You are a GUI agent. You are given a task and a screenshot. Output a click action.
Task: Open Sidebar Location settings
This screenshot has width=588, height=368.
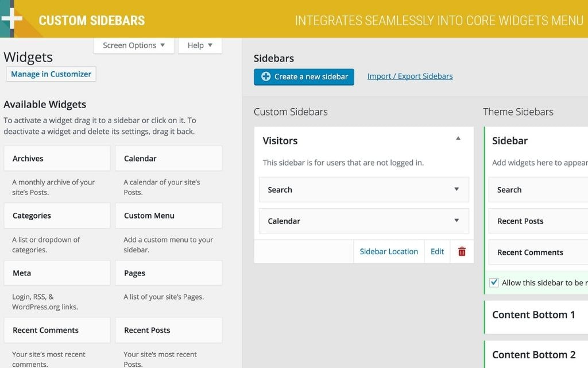pos(389,251)
